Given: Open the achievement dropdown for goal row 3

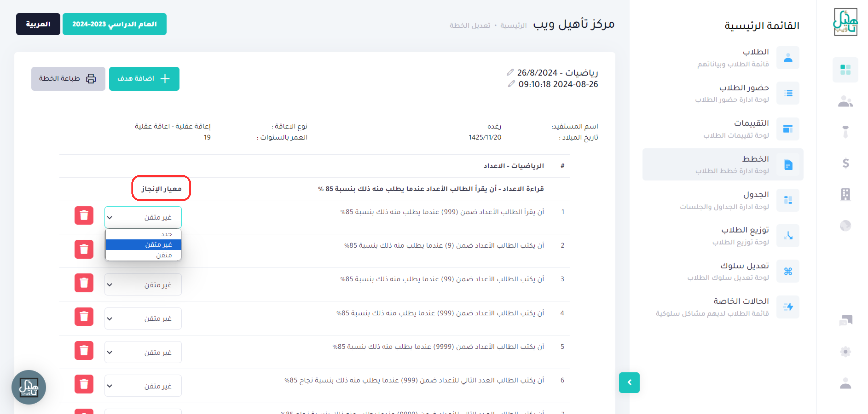Looking at the screenshot, I should (143, 285).
